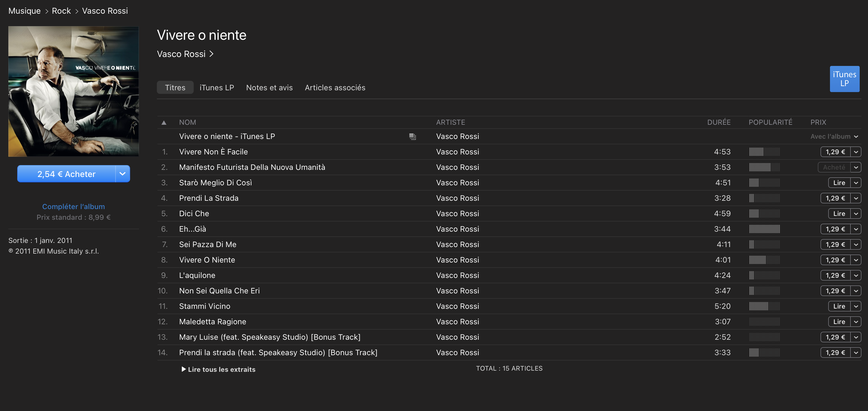Buy Sei Pazza Di Me for 1,29 €
The width and height of the screenshot is (868, 411).
point(835,245)
